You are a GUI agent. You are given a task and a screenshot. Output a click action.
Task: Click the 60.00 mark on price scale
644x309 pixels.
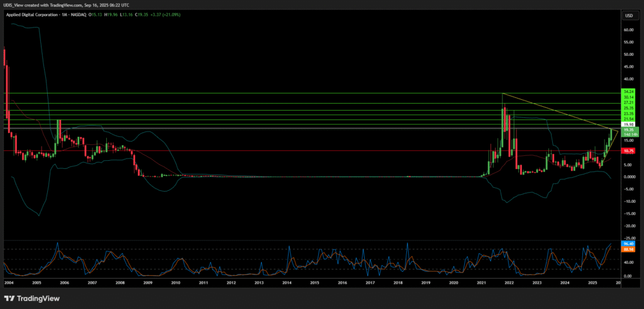(x=628, y=30)
